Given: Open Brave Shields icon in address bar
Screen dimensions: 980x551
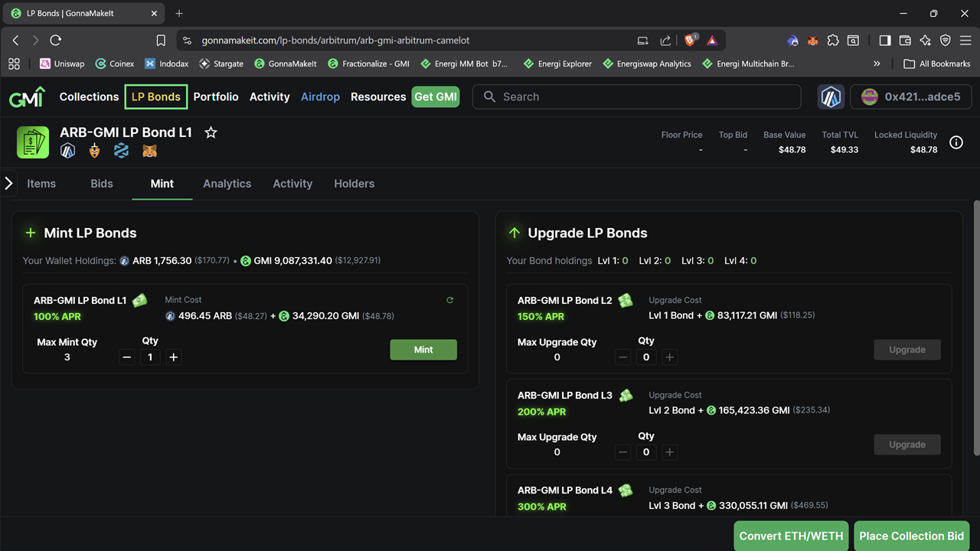Looking at the screenshot, I should tap(691, 41).
